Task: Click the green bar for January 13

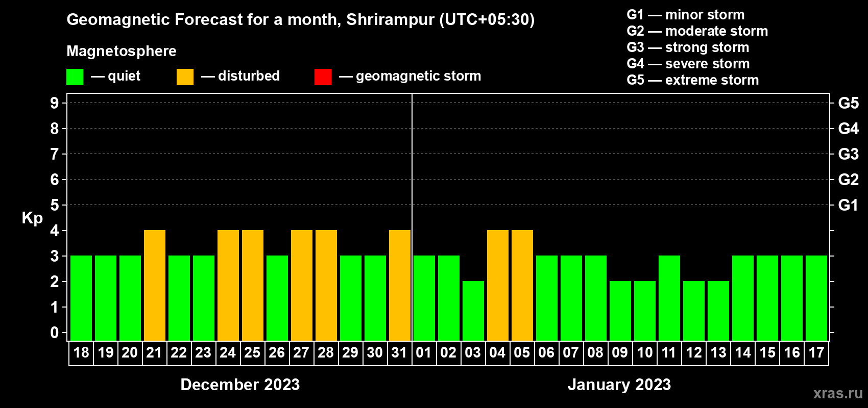Action: point(718,311)
